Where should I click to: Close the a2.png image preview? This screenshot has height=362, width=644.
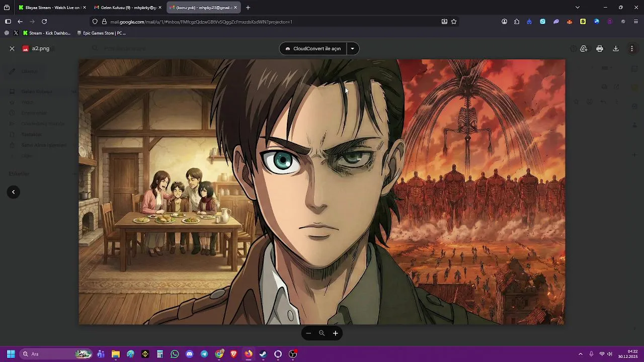tap(12, 49)
